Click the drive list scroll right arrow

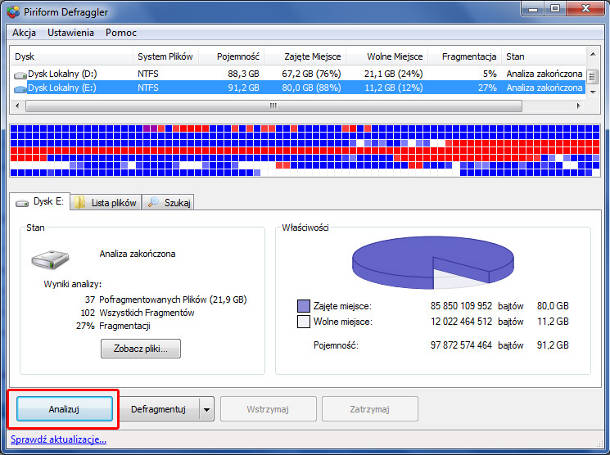click(x=578, y=105)
